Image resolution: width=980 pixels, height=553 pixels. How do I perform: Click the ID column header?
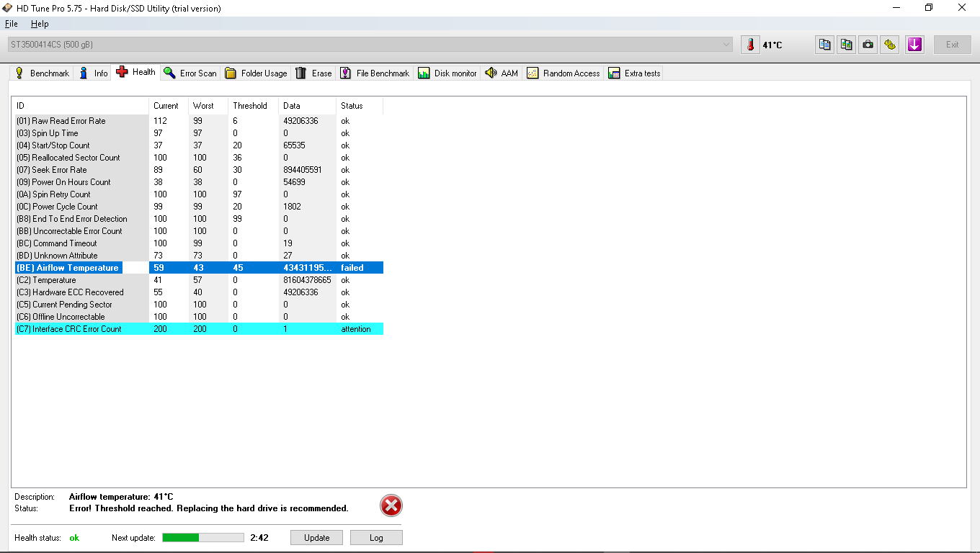click(x=81, y=106)
